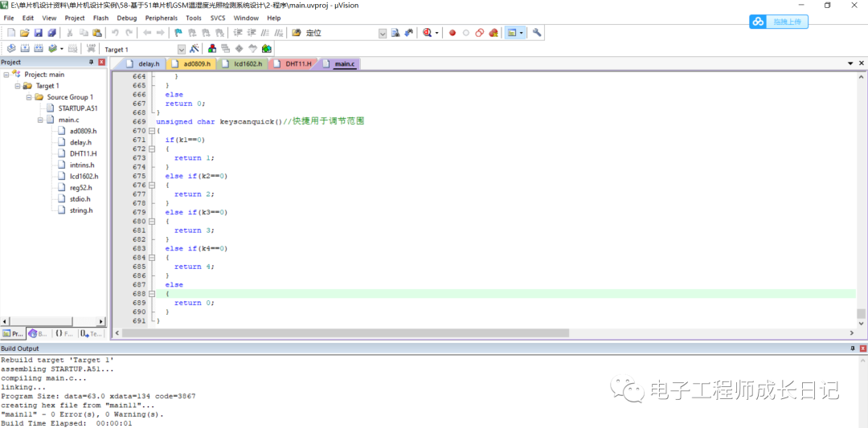Save all open files

click(51, 33)
